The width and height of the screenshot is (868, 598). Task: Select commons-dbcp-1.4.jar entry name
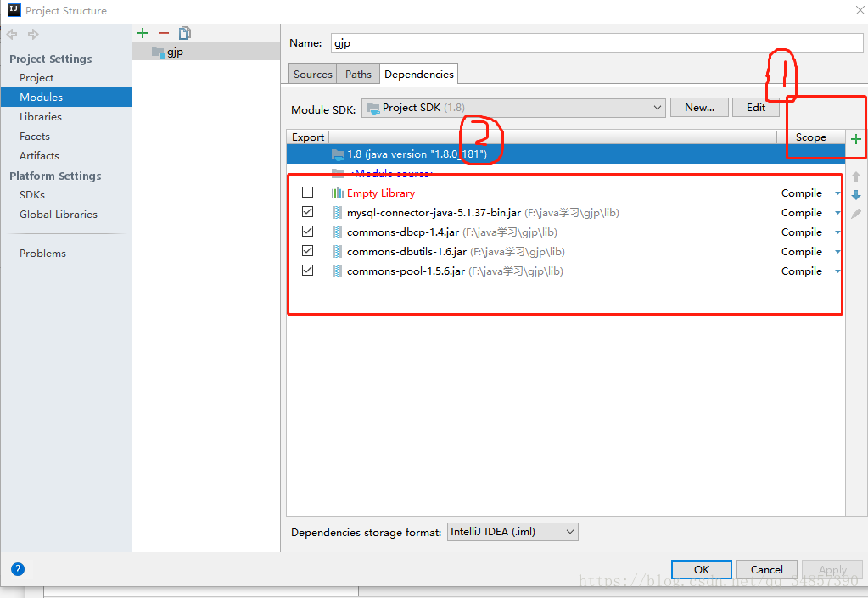coord(402,232)
